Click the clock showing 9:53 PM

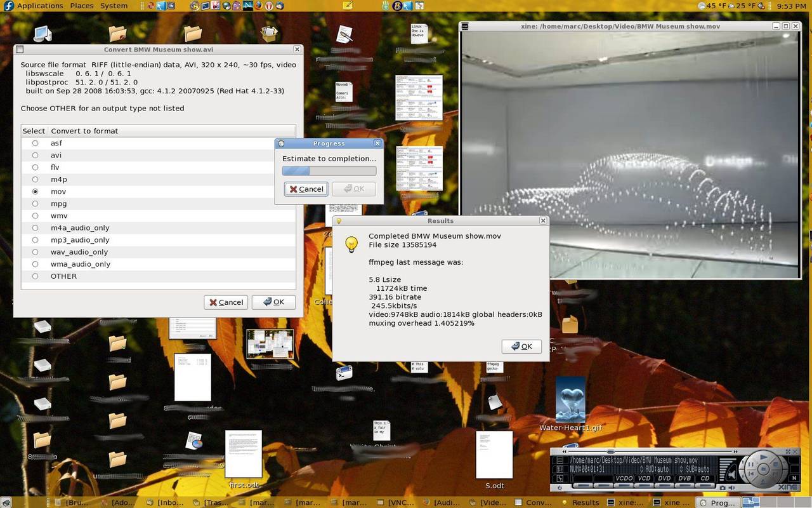791,6
